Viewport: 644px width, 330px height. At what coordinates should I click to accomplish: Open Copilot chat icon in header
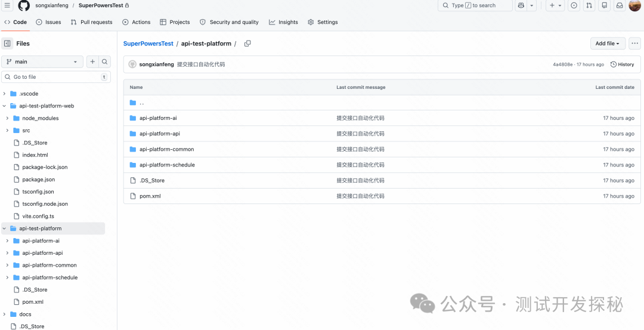pyautogui.click(x=521, y=5)
